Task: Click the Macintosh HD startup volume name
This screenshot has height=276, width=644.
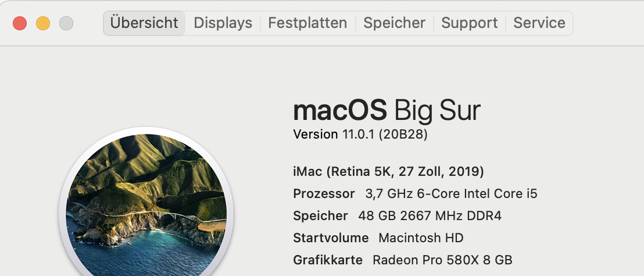Action: point(421,238)
